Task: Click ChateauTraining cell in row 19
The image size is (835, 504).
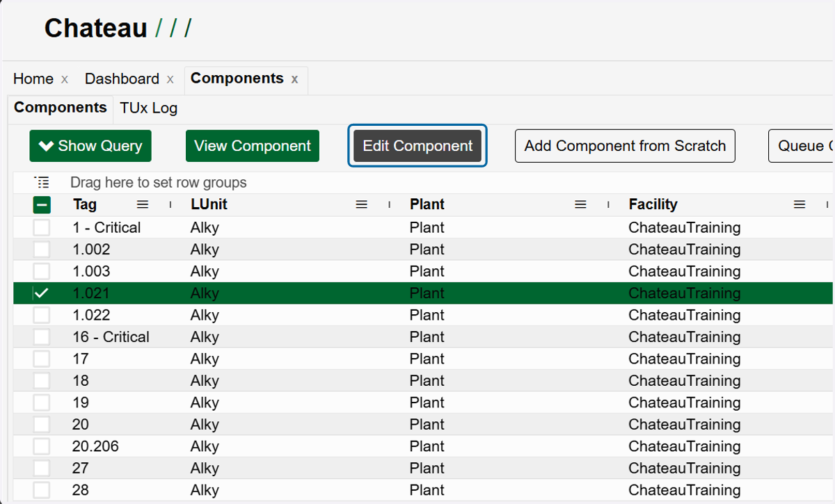Action: [684, 403]
